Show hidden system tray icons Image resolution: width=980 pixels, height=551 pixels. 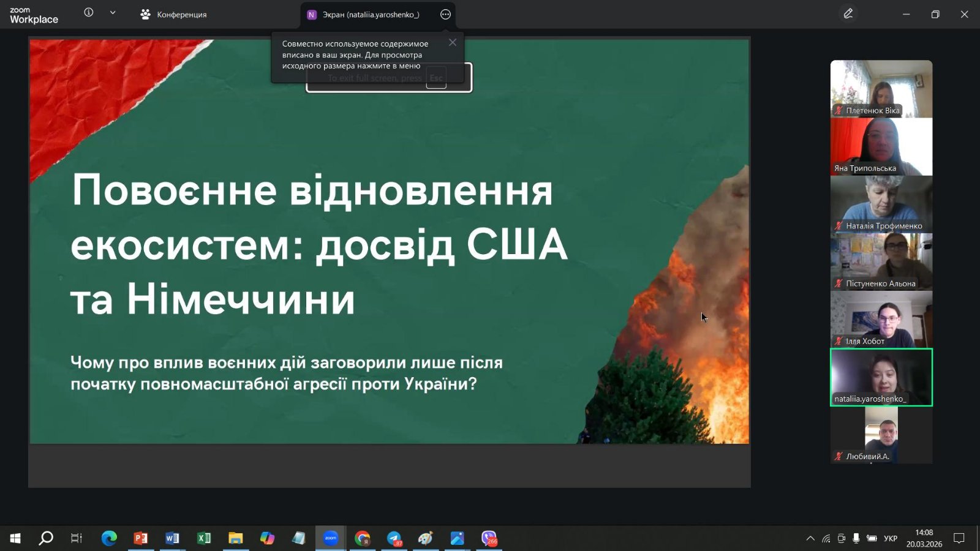click(x=810, y=539)
